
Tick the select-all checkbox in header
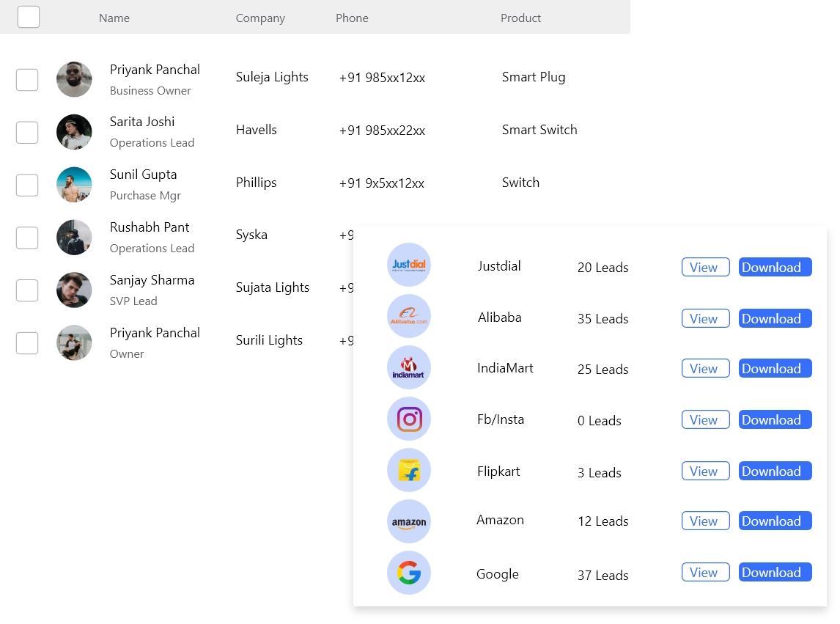click(29, 17)
